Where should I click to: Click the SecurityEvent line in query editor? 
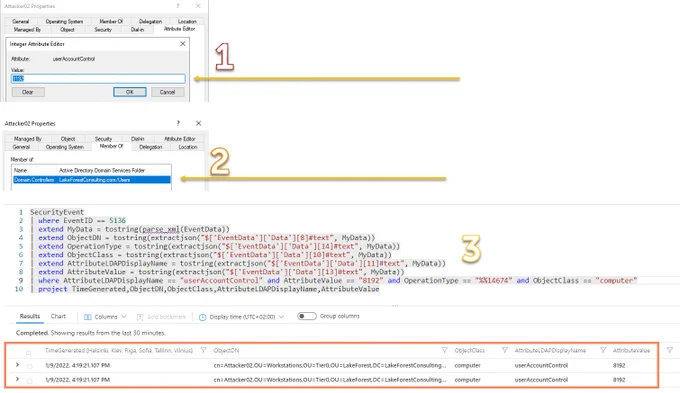(57, 212)
